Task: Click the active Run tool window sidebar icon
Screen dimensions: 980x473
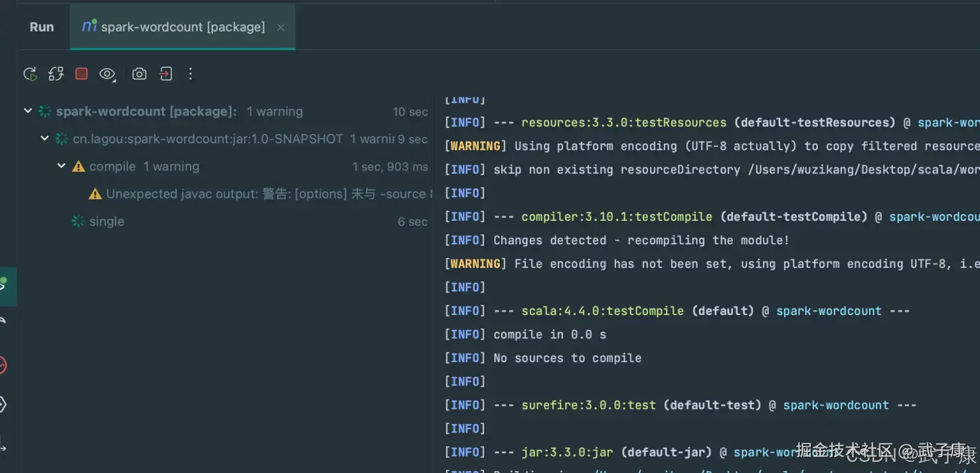Action: point(5,285)
